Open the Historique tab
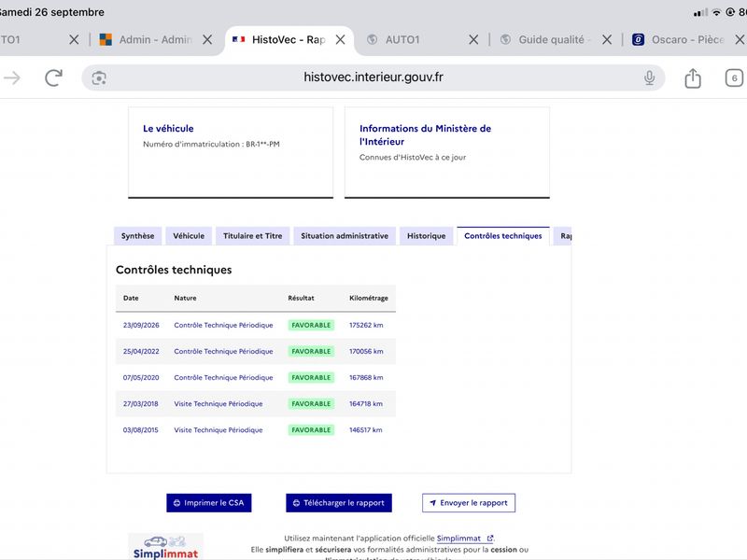Image resolution: width=747 pixels, height=560 pixels. [x=427, y=236]
